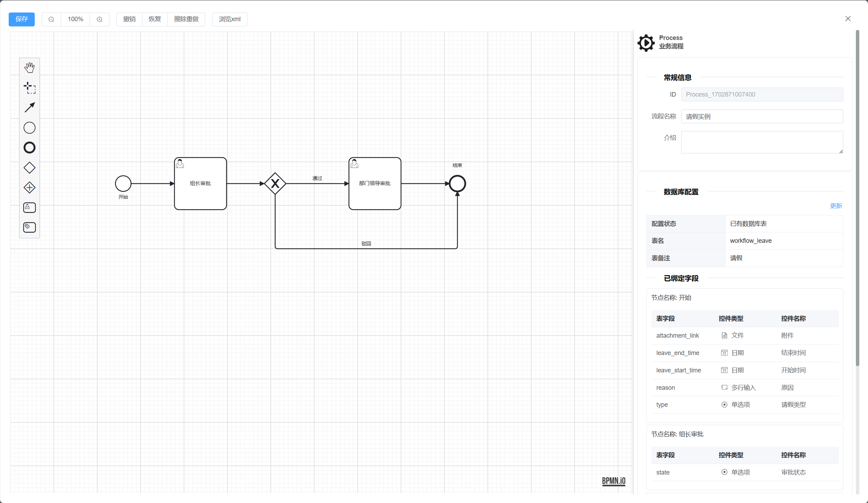868x503 pixels.
Task: Click the 擦除重做 button
Action: coord(186,19)
